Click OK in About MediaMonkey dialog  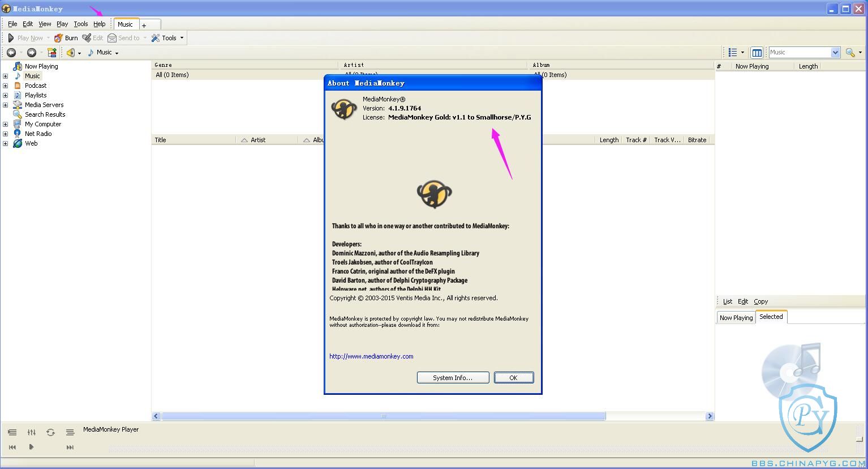coord(514,378)
